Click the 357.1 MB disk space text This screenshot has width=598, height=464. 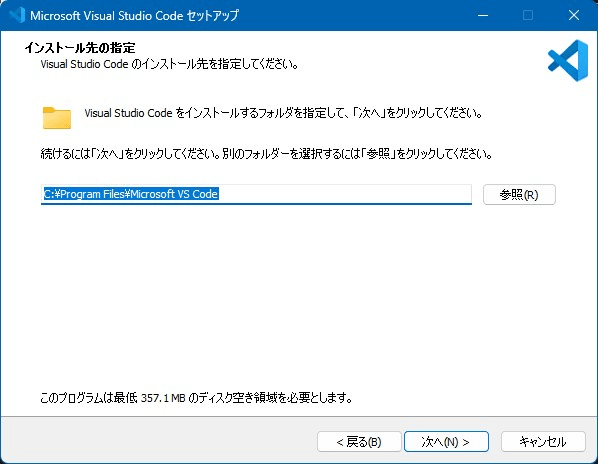(163, 398)
